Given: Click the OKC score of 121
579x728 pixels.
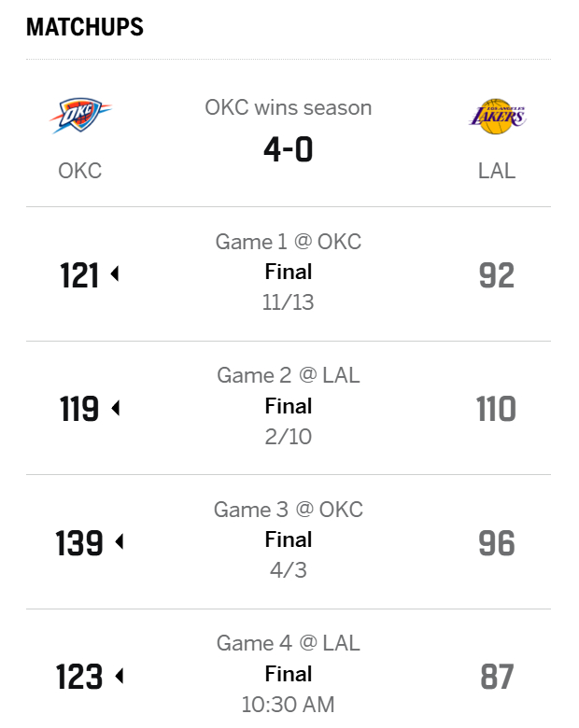Looking at the screenshot, I should pyautogui.click(x=79, y=275).
